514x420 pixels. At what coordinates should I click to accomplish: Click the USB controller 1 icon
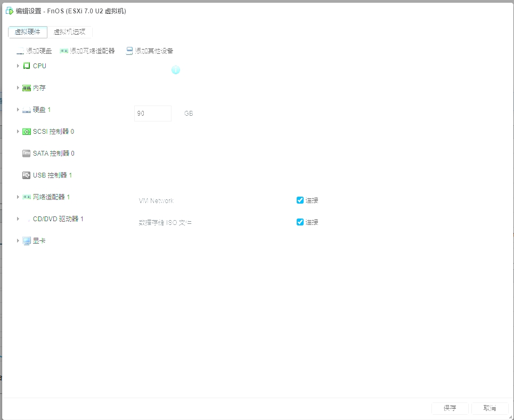[27, 175]
